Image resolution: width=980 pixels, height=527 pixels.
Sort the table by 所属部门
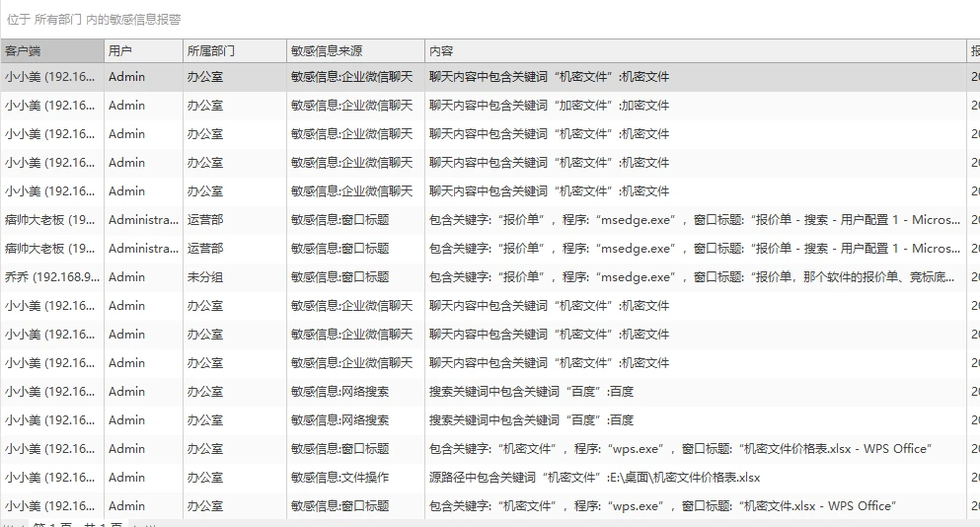click(x=235, y=50)
